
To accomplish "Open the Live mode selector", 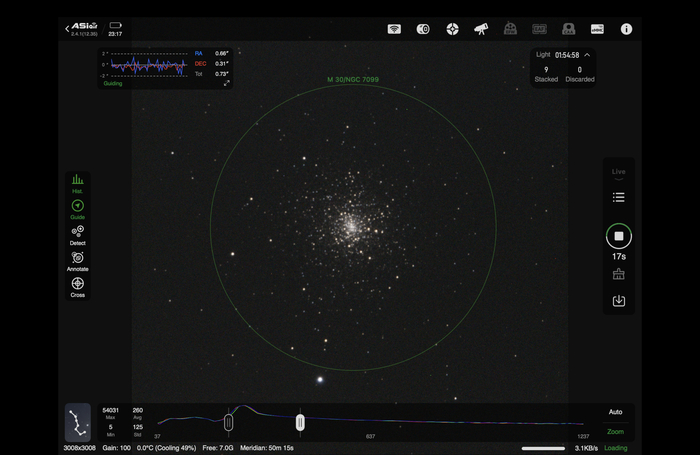I will [x=618, y=173].
